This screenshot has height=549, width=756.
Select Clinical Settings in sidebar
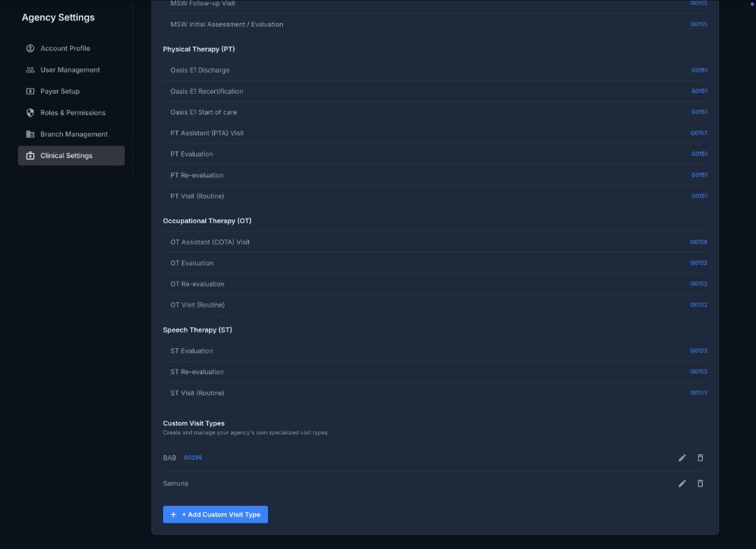(72, 155)
